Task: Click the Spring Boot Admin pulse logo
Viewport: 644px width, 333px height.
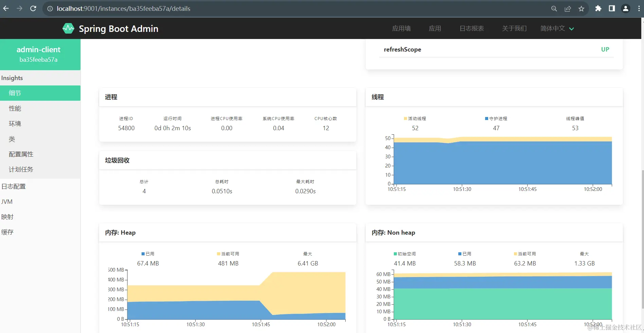Action: point(68,28)
